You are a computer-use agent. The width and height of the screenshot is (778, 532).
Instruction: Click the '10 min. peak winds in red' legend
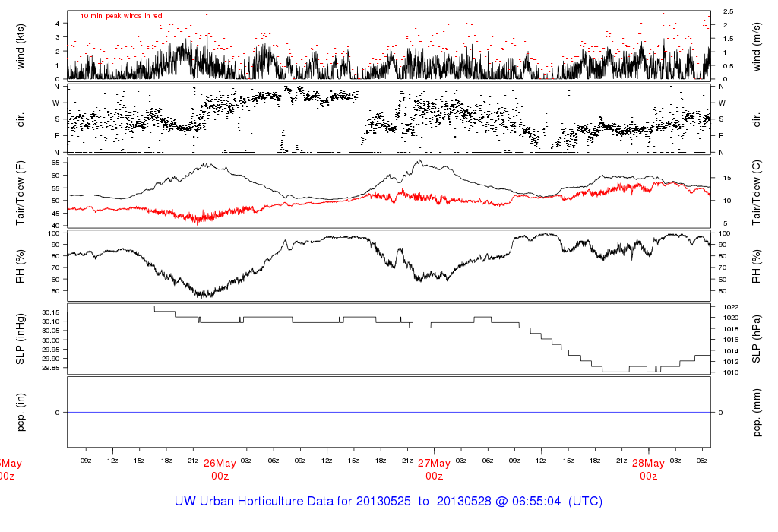click(x=122, y=15)
